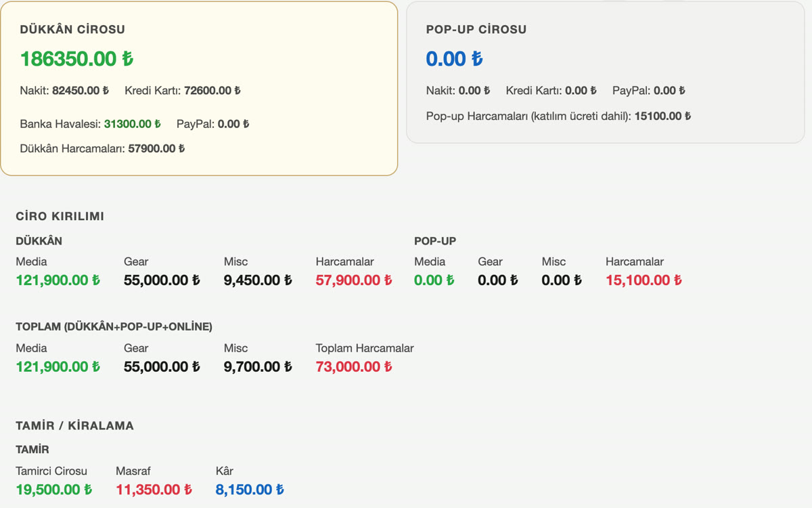Click the POP-UP CİROSU card title
This screenshot has height=508, width=812.
(x=476, y=29)
